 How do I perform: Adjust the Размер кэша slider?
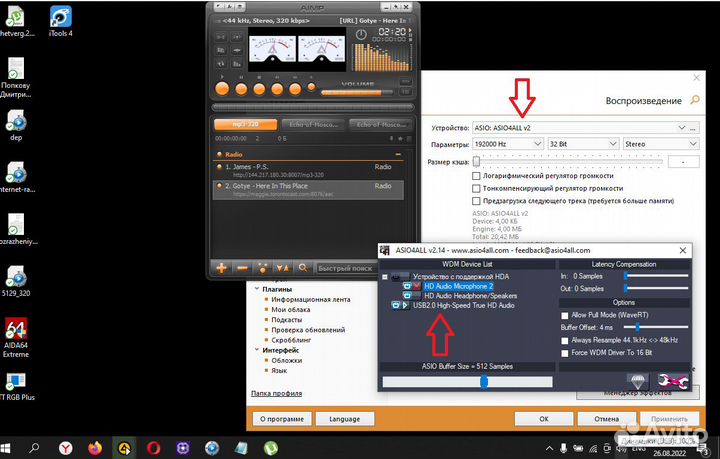(x=569, y=162)
